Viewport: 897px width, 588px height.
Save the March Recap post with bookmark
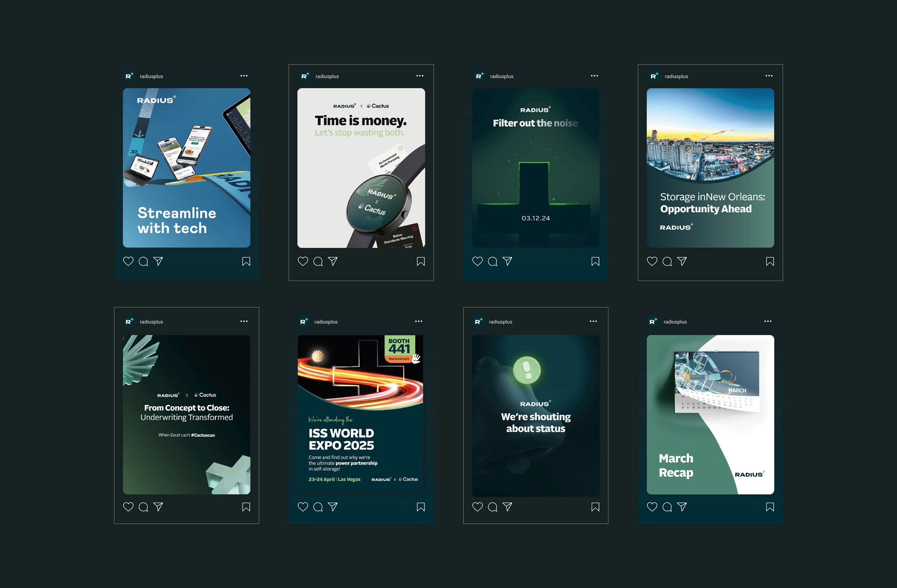tap(770, 507)
